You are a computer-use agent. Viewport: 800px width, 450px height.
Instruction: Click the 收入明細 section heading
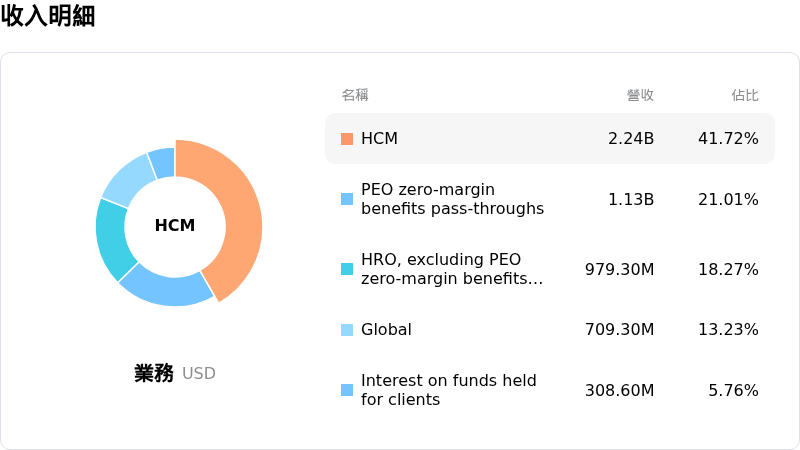coord(47,15)
